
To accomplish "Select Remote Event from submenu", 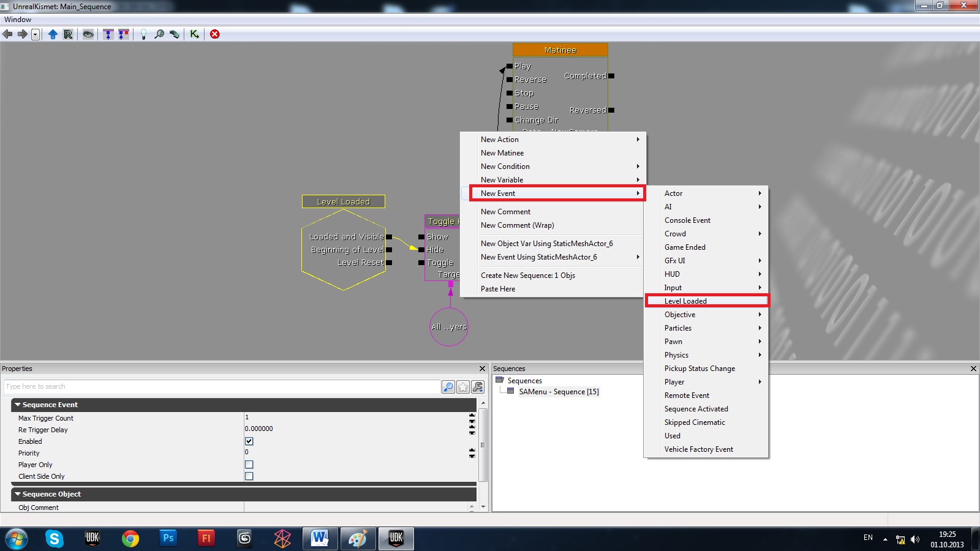I will point(706,395).
